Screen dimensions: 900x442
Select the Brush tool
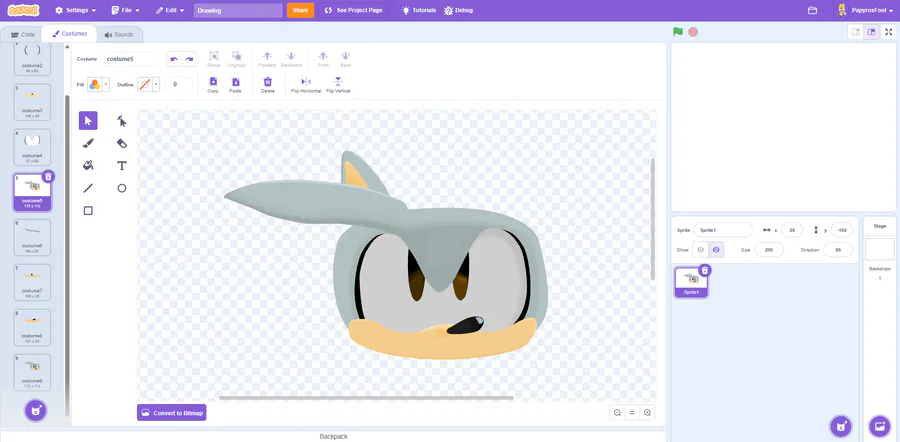88,143
